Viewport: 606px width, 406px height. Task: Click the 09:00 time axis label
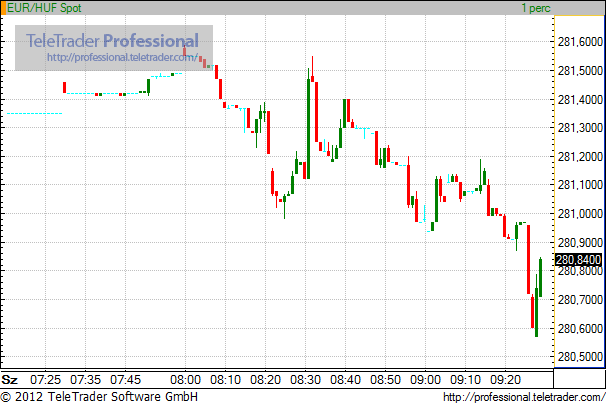click(426, 380)
